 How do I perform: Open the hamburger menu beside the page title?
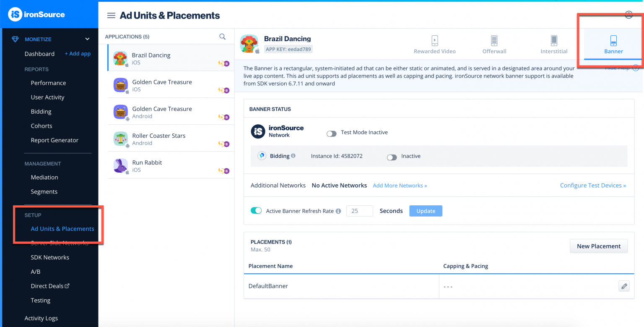click(111, 16)
